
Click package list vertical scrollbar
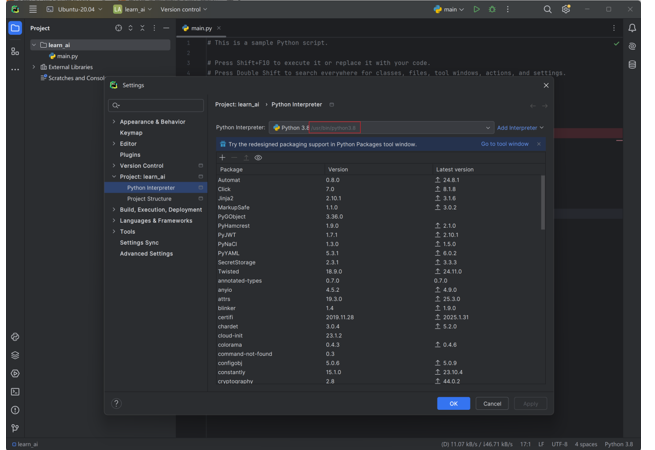(x=543, y=202)
